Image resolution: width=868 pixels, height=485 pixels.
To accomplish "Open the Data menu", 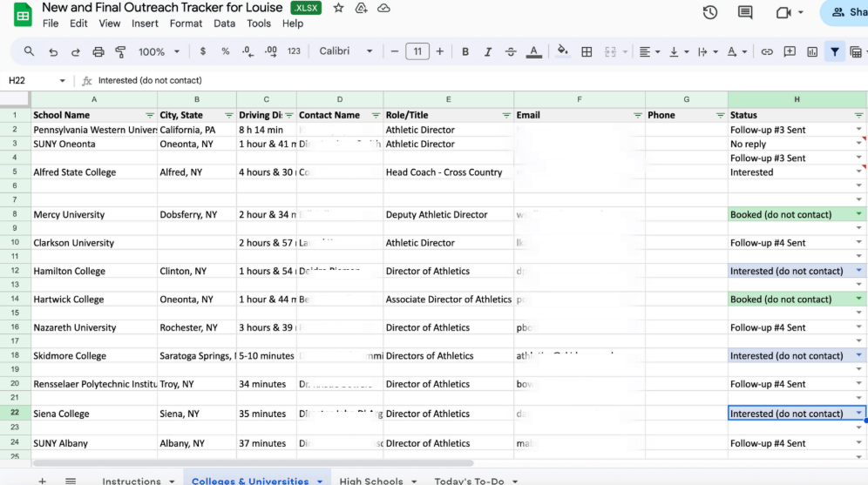I will 224,24.
